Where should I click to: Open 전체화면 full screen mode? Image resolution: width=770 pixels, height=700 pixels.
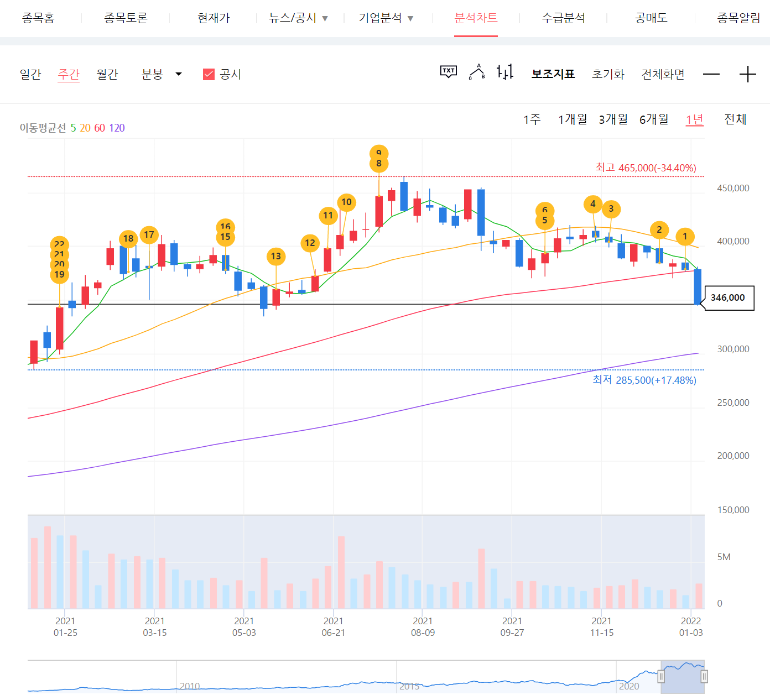(x=663, y=74)
